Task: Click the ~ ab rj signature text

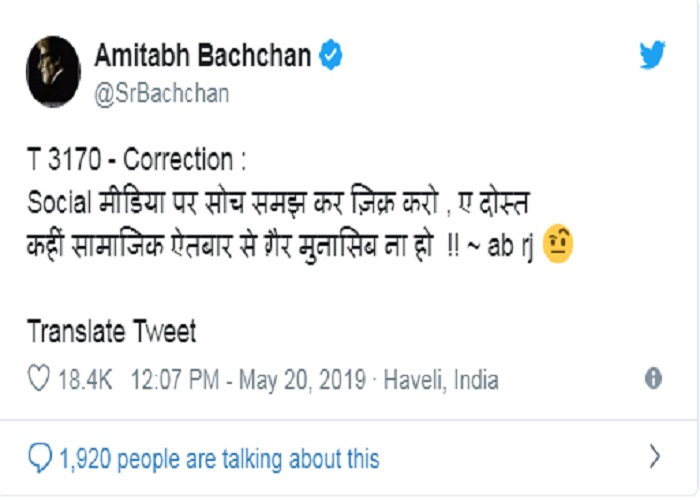Action: pyautogui.click(x=500, y=246)
